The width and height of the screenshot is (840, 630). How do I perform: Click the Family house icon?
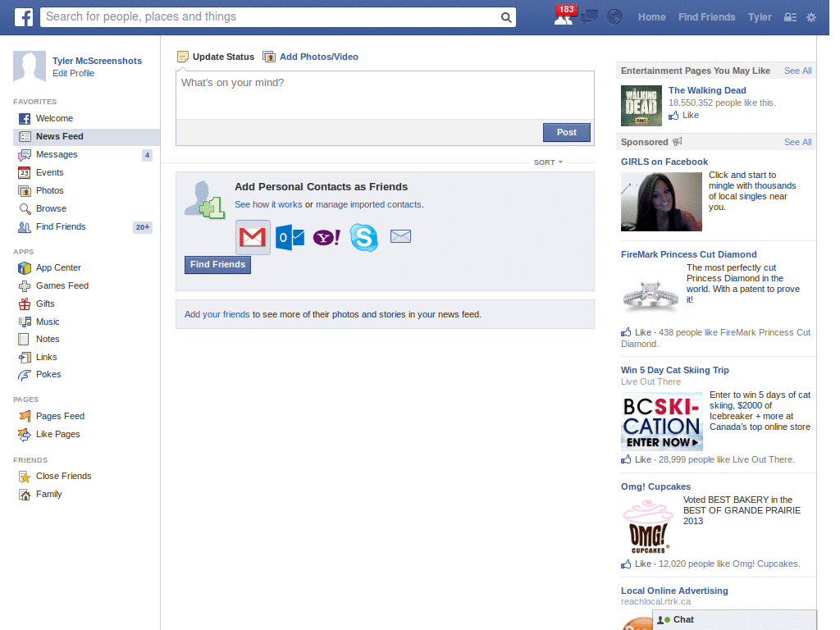point(25,495)
